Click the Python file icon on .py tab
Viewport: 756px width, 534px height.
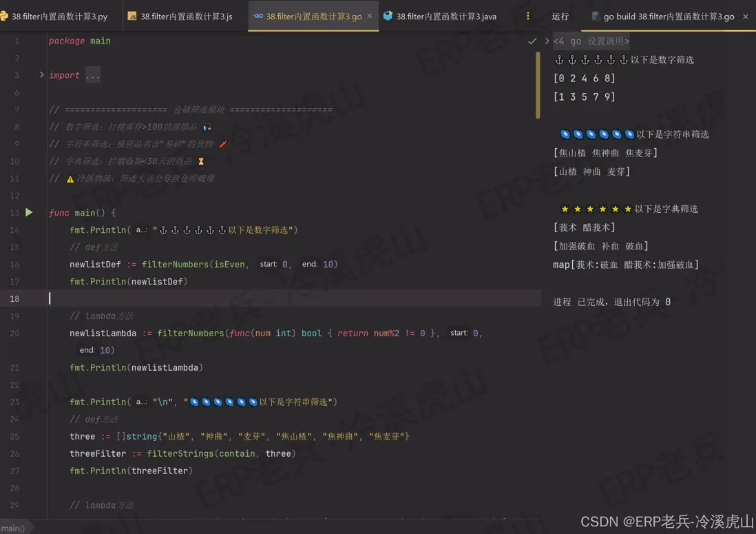(x=4, y=17)
